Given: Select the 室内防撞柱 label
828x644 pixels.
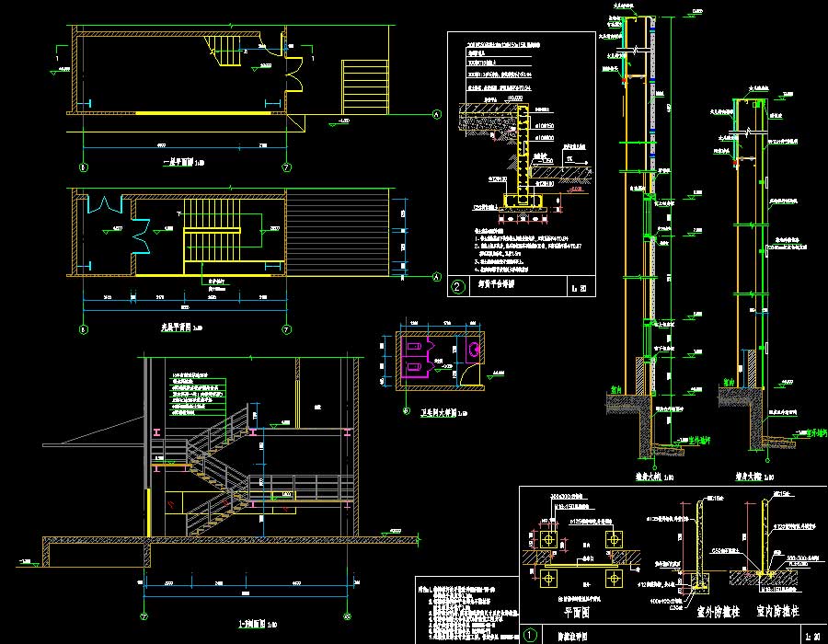Looking at the screenshot, I should point(777,612).
